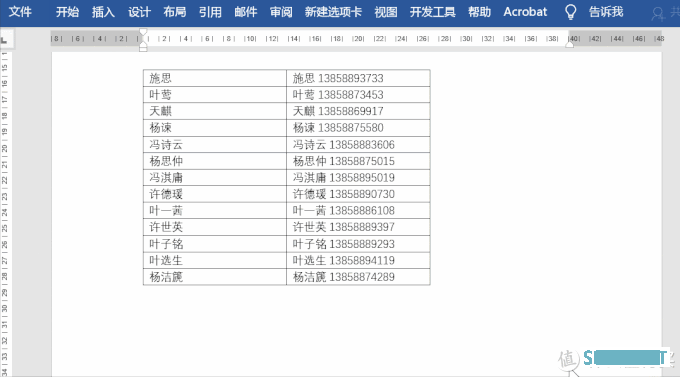This screenshot has width=680, height=377.
Task: Click the cell 杨洁篪 13858874289
Action: pyautogui.click(x=358, y=277)
